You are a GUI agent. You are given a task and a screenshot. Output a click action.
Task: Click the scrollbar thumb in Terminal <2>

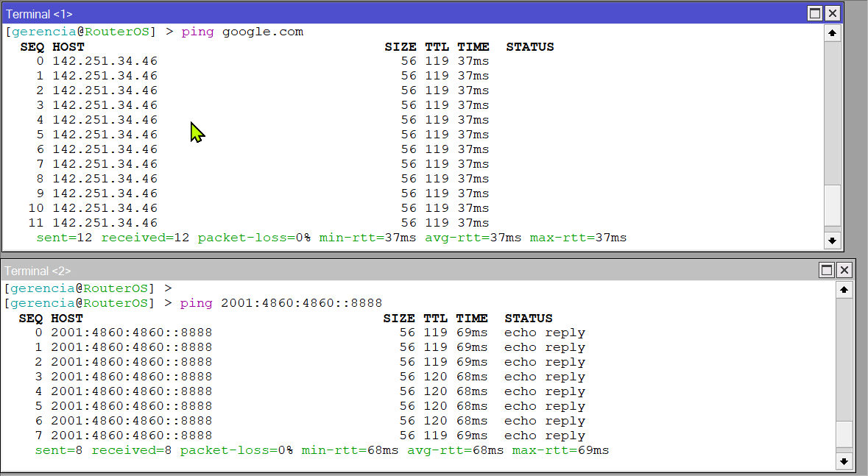click(x=844, y=434)
